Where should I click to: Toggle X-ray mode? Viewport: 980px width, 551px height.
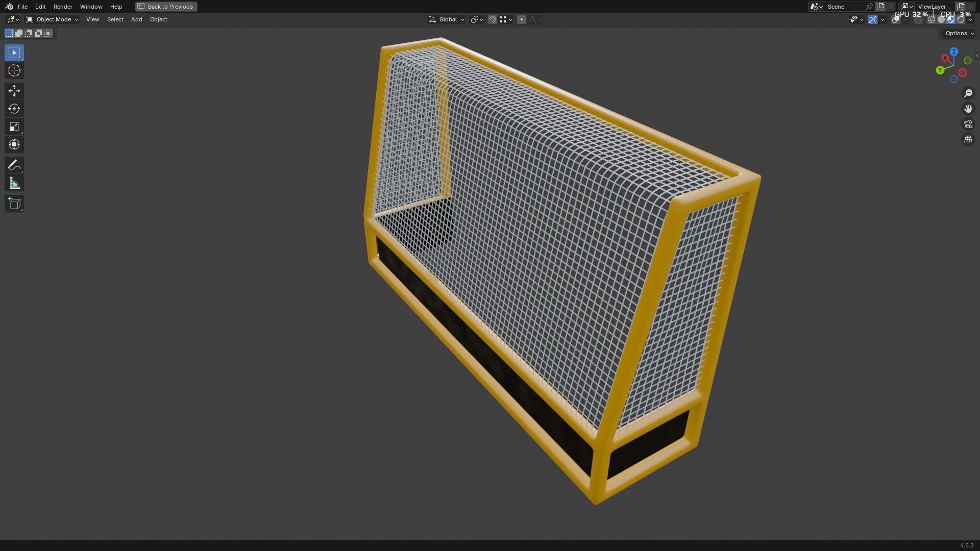pyautogui.click(x=918, y=19)
